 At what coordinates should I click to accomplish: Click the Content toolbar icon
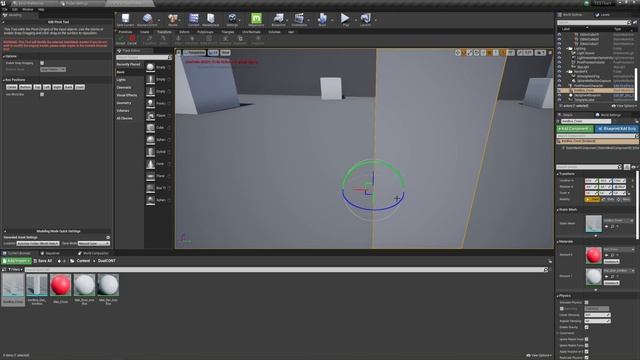point(193,19)
